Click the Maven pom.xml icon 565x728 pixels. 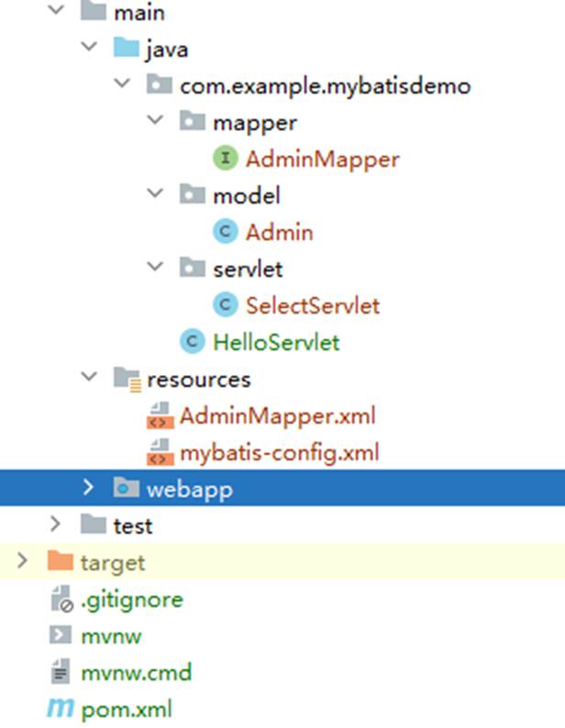61,708
